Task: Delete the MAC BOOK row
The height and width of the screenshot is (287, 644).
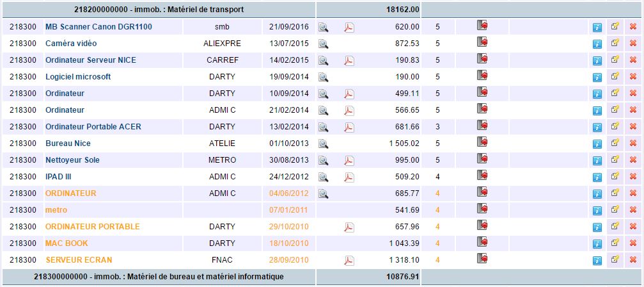Action: [x=633, y=243]
